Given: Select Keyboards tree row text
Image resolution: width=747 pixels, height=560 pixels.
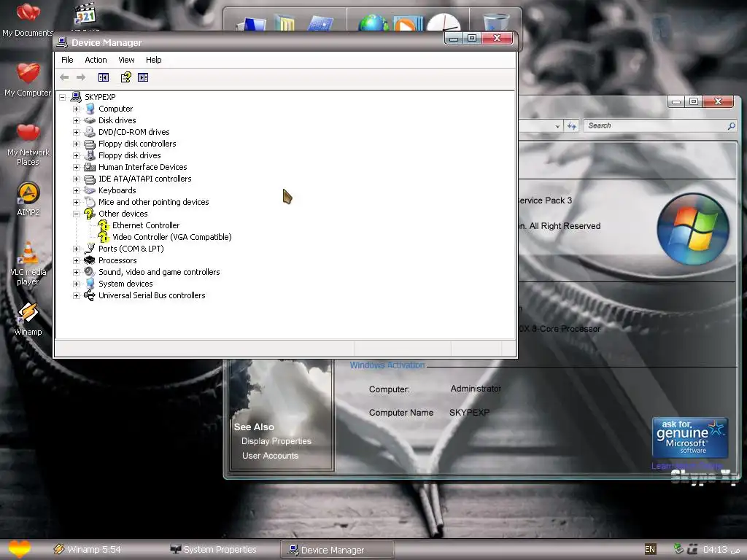Looking at the screenshot, I should click(117, 190).
